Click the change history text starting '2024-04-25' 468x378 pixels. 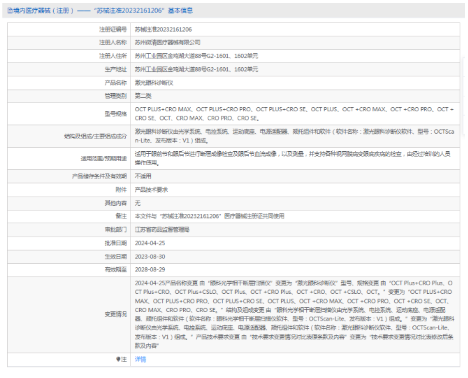pos(294,314)
